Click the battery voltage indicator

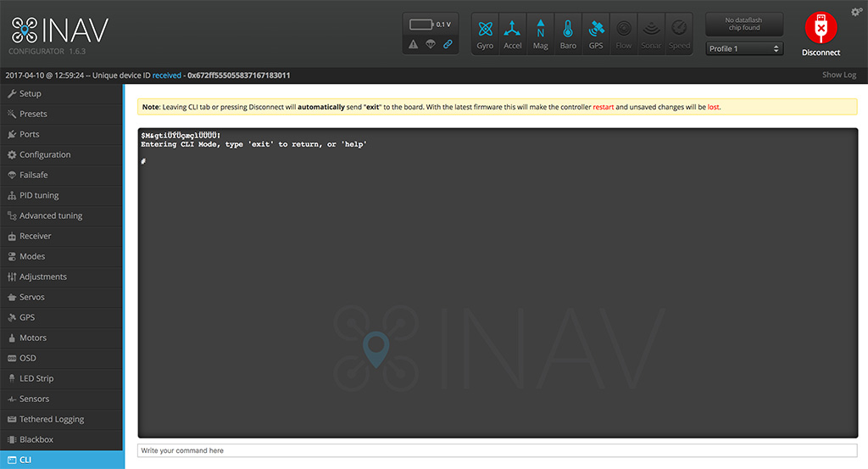[x=430, y=25]
